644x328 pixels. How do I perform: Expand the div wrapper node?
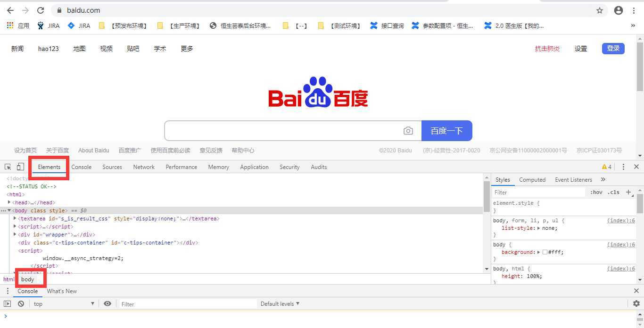15,234
